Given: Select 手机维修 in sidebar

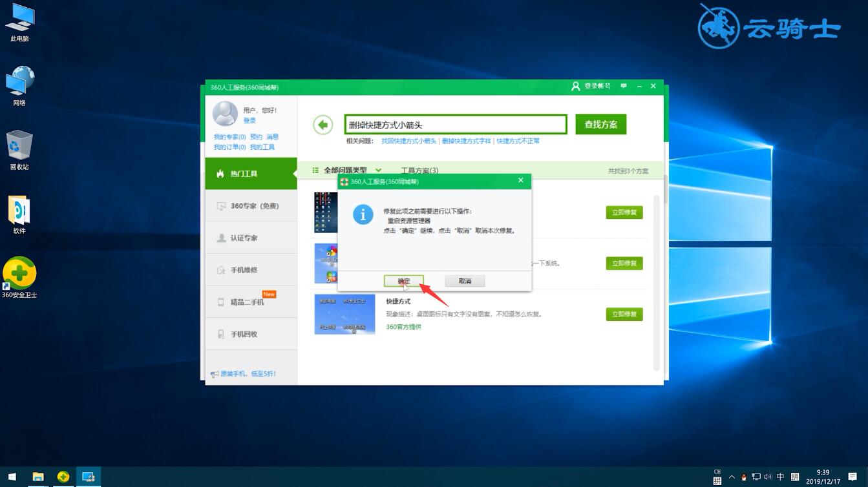Looking at the screenshot, I should (251, 270).
